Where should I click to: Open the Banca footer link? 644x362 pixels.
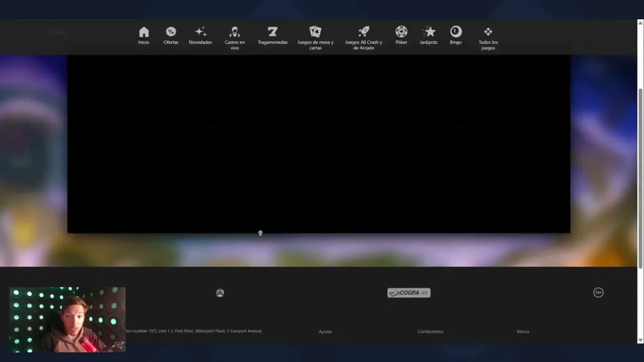coord(523,331)
